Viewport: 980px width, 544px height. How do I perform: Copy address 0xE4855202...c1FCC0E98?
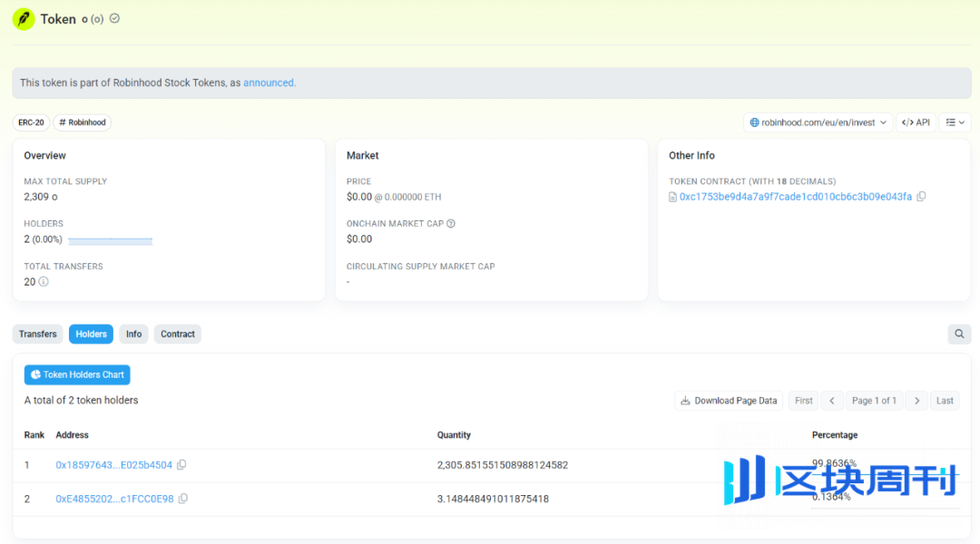pos(183,499)
